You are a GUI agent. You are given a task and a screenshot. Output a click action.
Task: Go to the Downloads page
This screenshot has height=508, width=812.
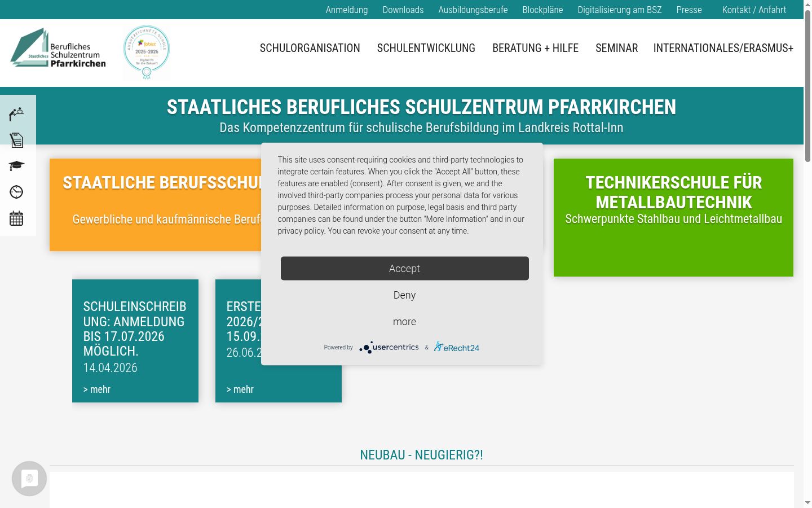coord(403,10)
